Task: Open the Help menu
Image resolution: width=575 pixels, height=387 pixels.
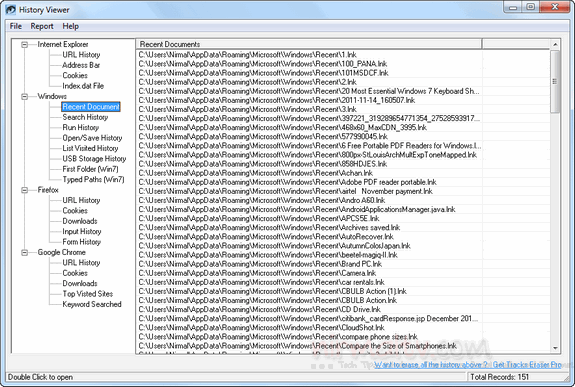Action: (70, 26)
